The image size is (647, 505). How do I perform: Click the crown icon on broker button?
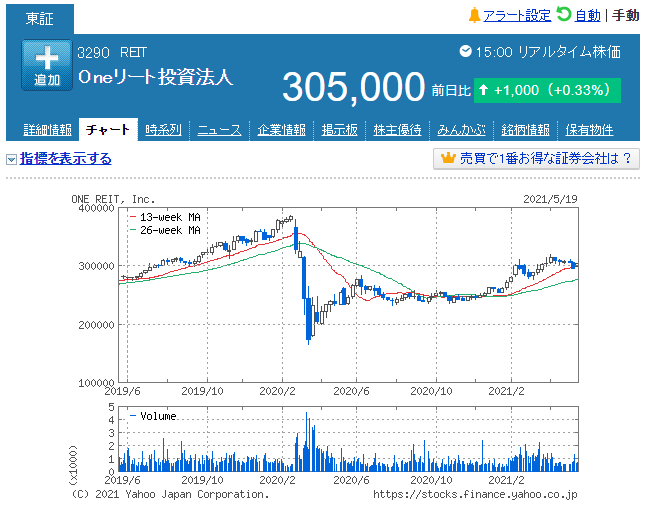tap(448, 158)
